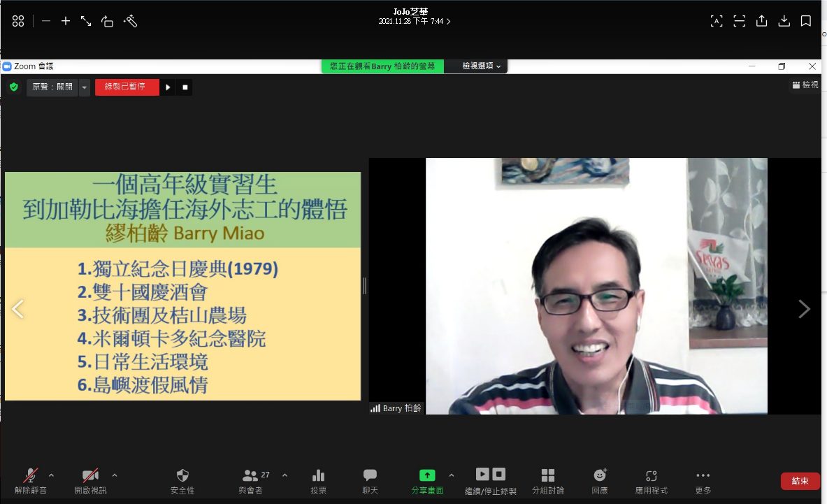Open the photo grid overview icon

(x=18, y=21)
